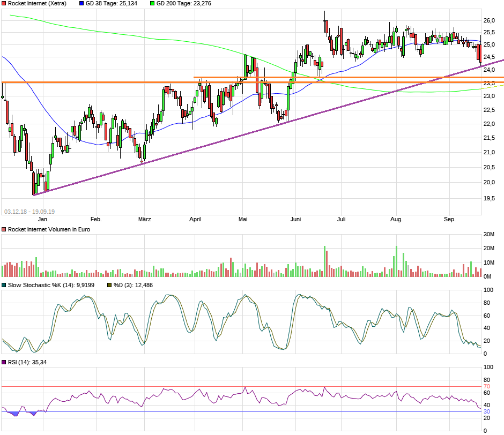Click the date range 03.12.18 - 19.09.19

[29, 212]
